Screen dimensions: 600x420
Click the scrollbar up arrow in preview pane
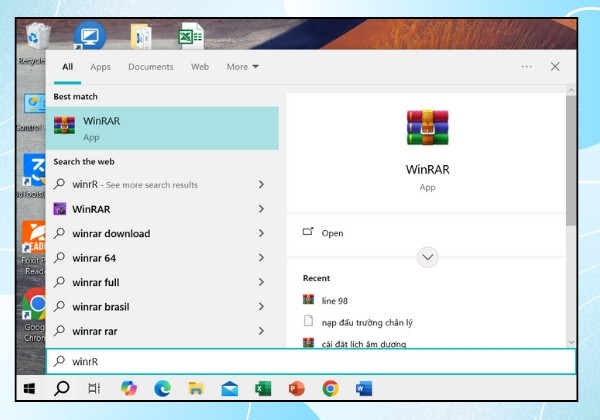pos(571,91)
